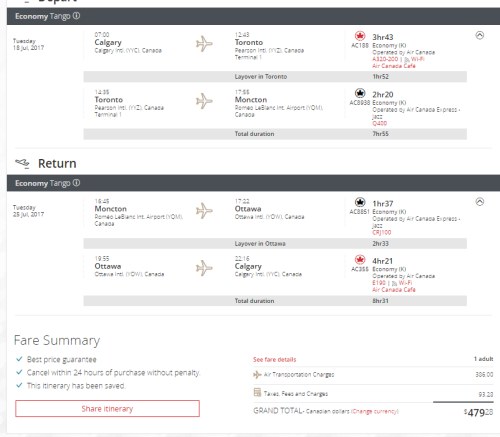Screen dimensions: 500x437
Task: Click info icon beside Depart Economy Tango
Action: pyautogui.click(x=76, y=16)
